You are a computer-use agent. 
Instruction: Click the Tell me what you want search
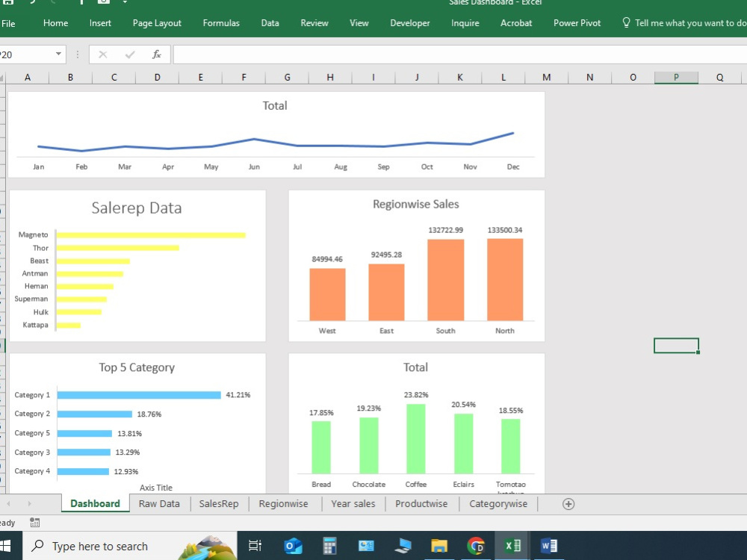coord(684,23)
